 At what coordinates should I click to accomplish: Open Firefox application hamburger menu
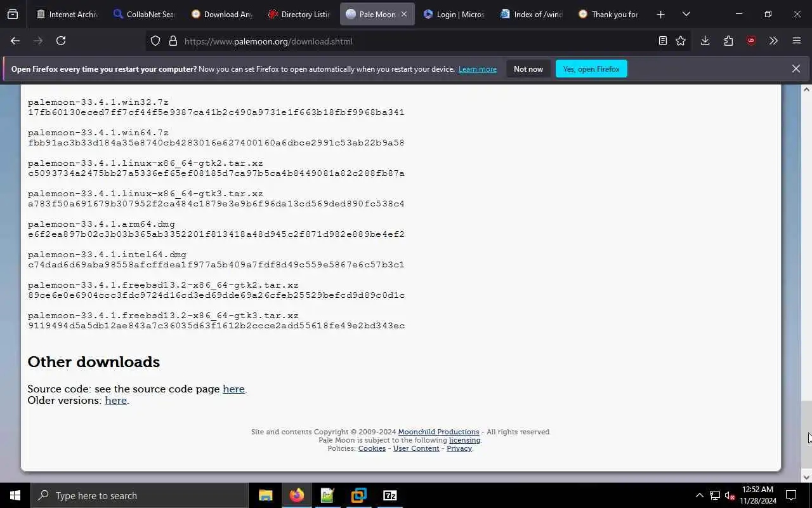[x=797, y=41]
